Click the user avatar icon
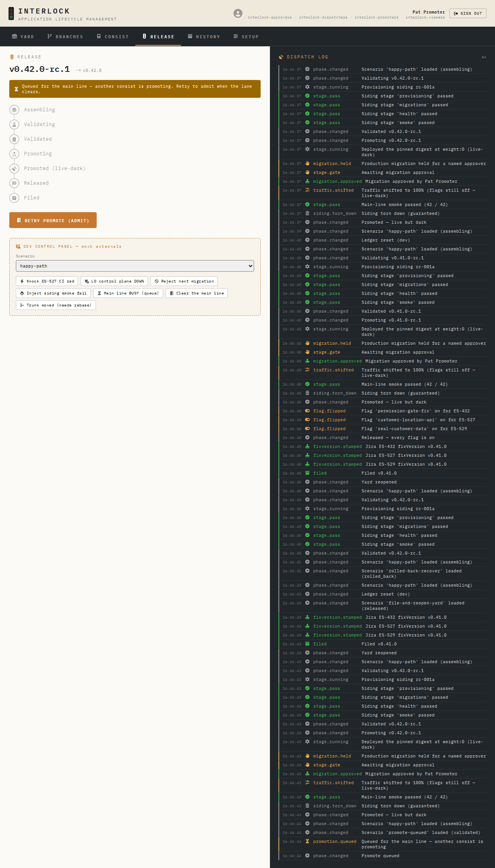Viewport: 495px width, 868px height. pos(238,14)
